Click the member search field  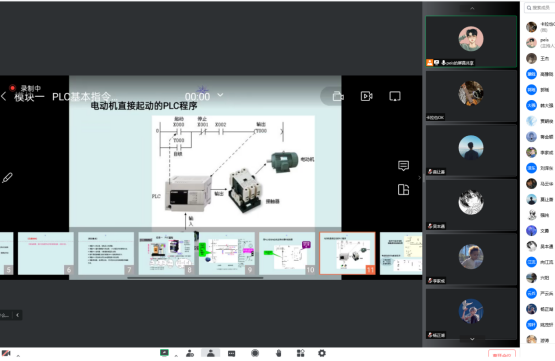pos(540,7)
